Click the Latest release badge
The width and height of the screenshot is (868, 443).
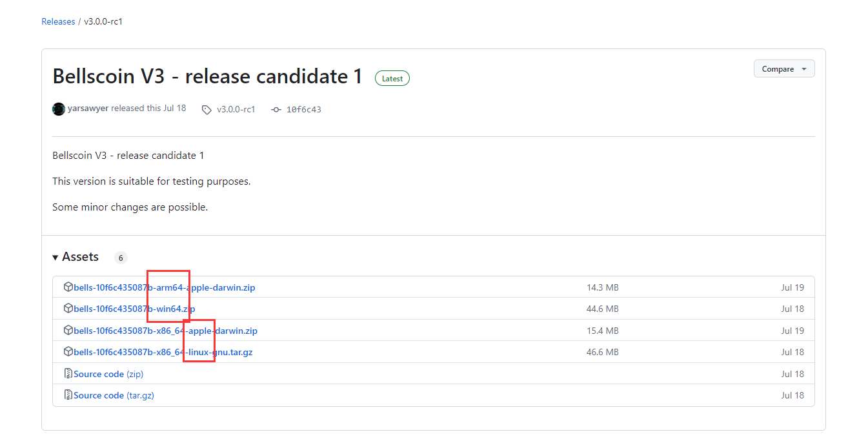coord(392,79)
